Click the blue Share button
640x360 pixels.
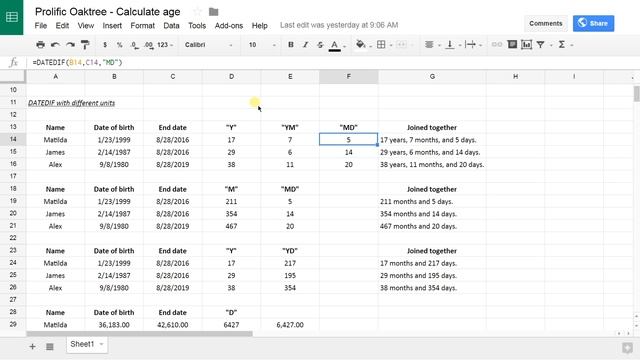(593, 24)
